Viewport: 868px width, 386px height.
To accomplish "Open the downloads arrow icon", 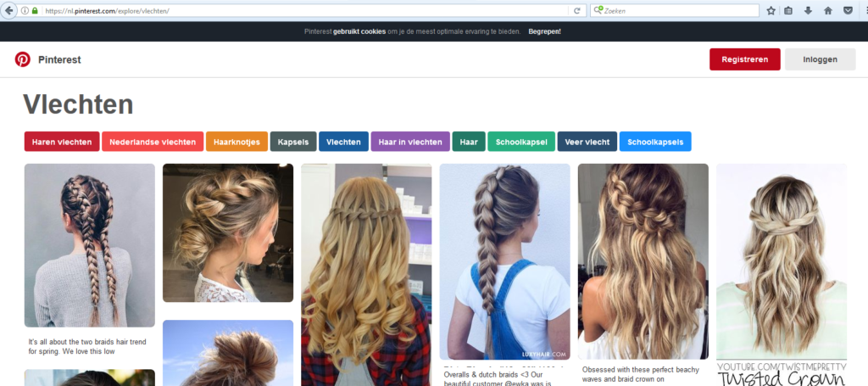I will pyautogui.click(x=808, y=10).
